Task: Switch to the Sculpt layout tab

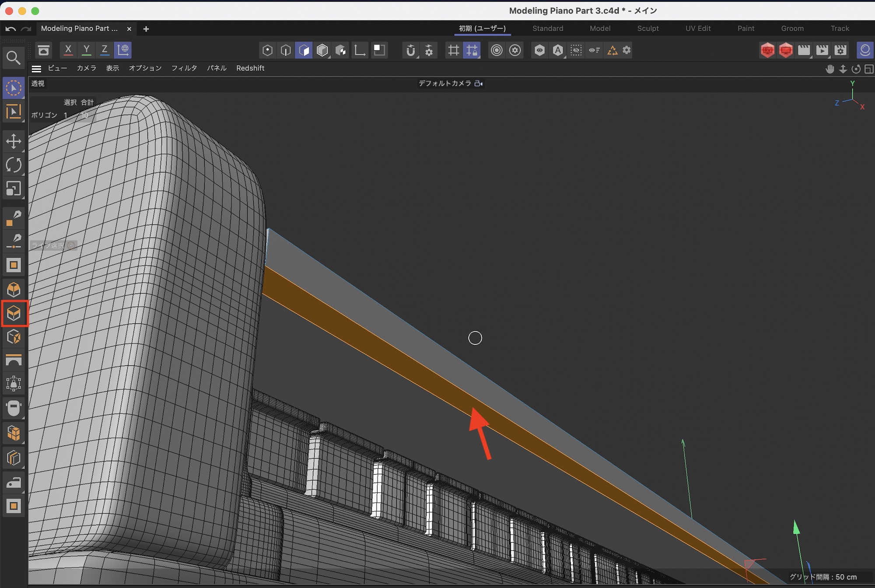Action: click(x=647, y=28)
